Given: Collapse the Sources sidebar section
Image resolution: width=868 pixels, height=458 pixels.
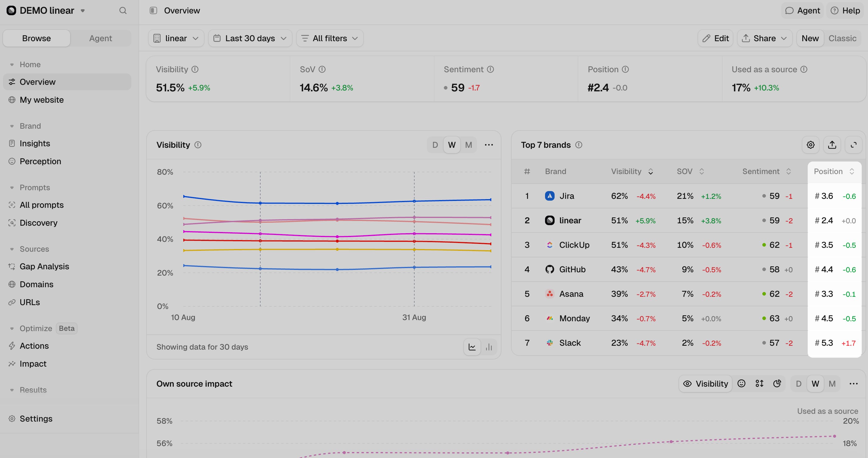Looking at the screenshot, I should tap(12, 249).
